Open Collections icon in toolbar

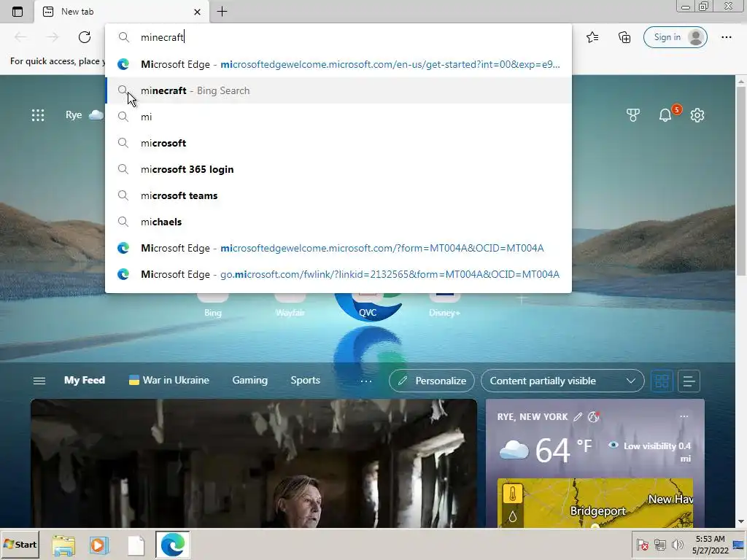(x=624, y=37)
